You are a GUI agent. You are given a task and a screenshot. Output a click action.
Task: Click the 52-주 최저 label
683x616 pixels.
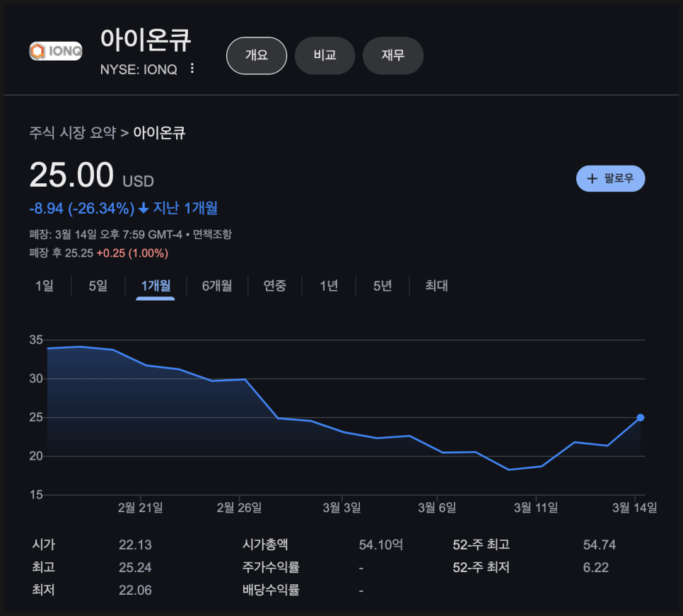[x=481, y=567]
